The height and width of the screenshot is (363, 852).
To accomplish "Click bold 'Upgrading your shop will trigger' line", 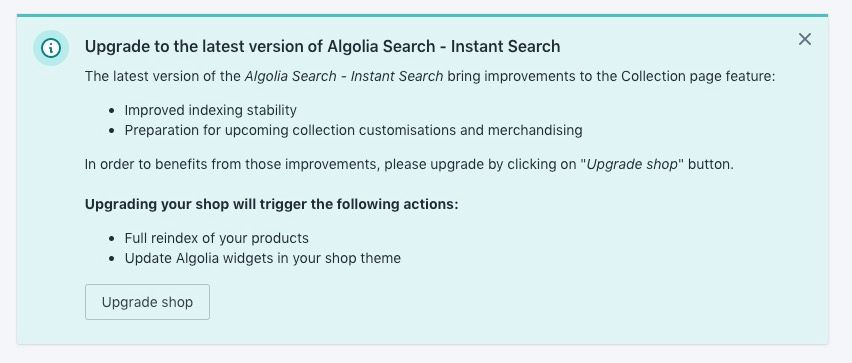I will (272, 205).
